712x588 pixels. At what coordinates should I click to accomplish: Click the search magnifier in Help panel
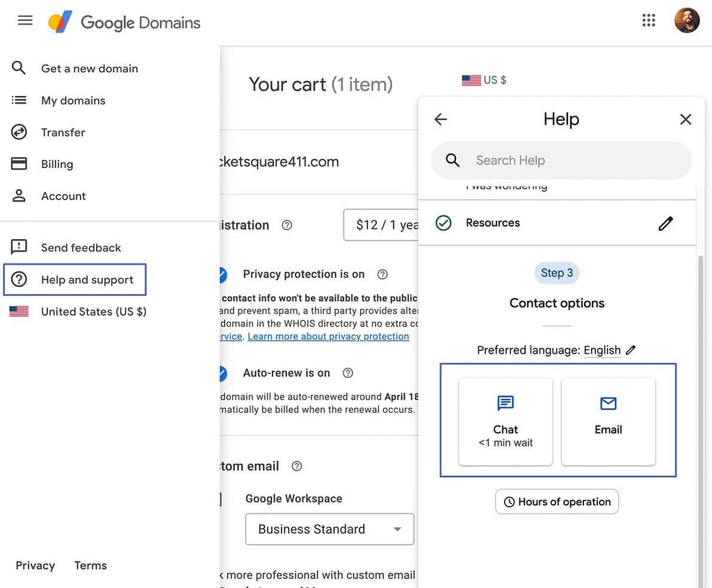pyautogui.click(x=452, y=161)
